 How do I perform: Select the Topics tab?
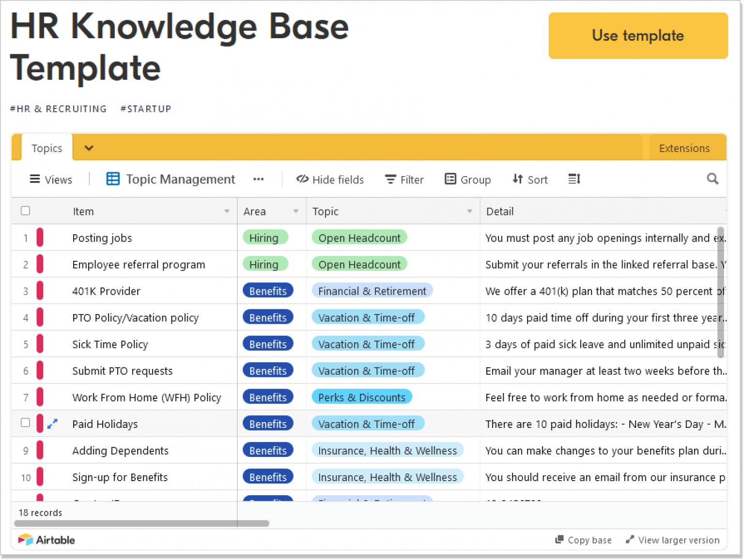click(x=46, y=148)
